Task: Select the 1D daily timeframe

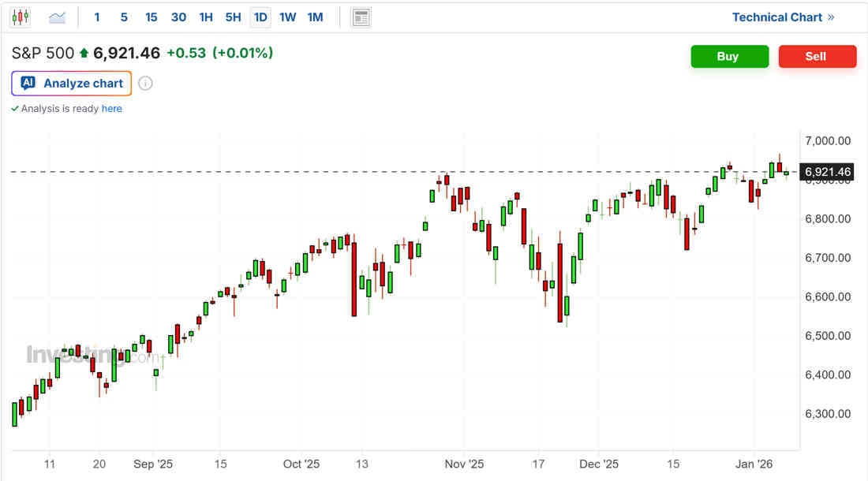Action: [x=260, y=17]
